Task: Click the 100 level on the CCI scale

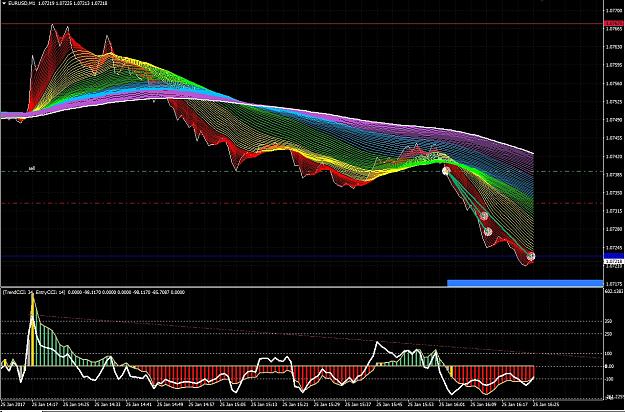Action: 609,353
